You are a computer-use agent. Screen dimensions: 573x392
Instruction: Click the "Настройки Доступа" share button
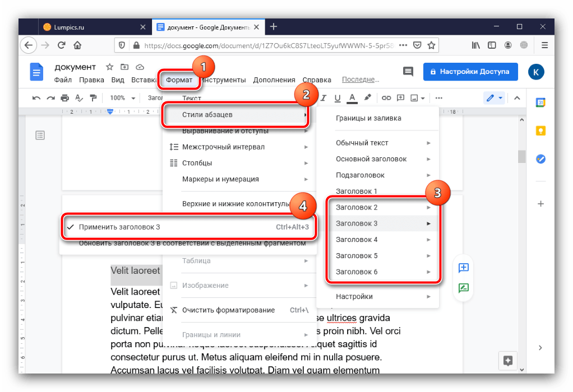[x=470, y=72]
